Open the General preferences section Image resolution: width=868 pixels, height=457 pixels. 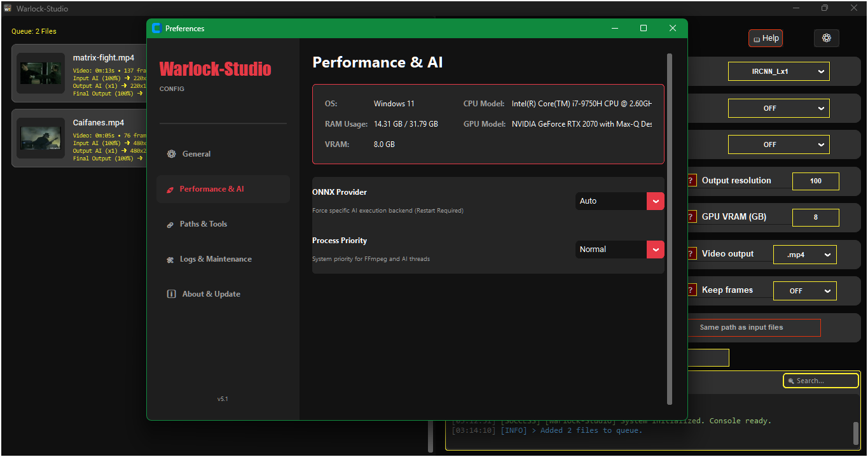pyautogui.click(x=223, y=154)
